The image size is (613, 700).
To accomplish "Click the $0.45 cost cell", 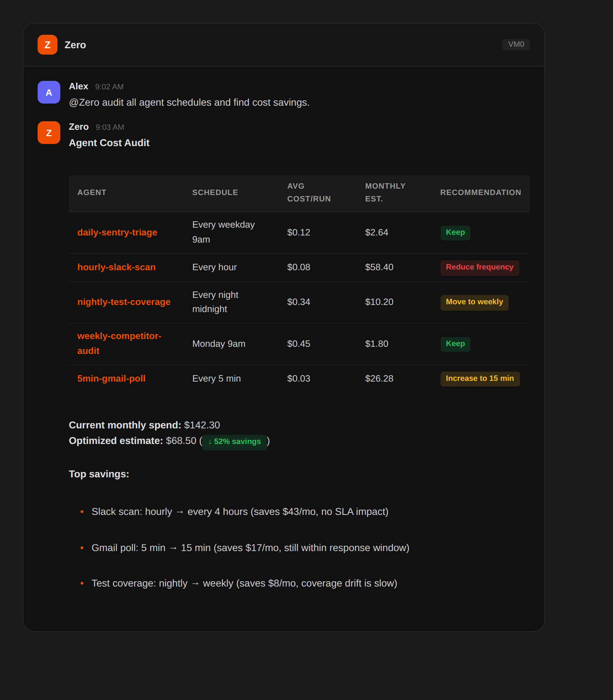I will [x=299, y=344].
